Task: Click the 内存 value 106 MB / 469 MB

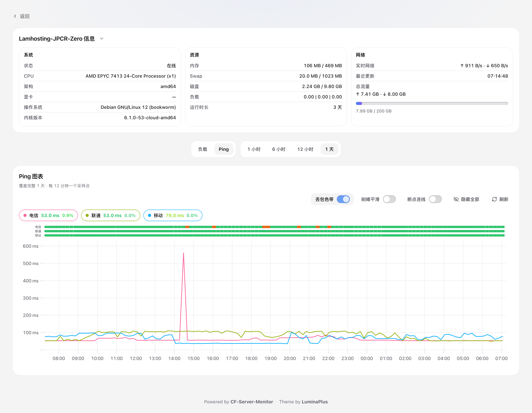Action: coord(323,65)
